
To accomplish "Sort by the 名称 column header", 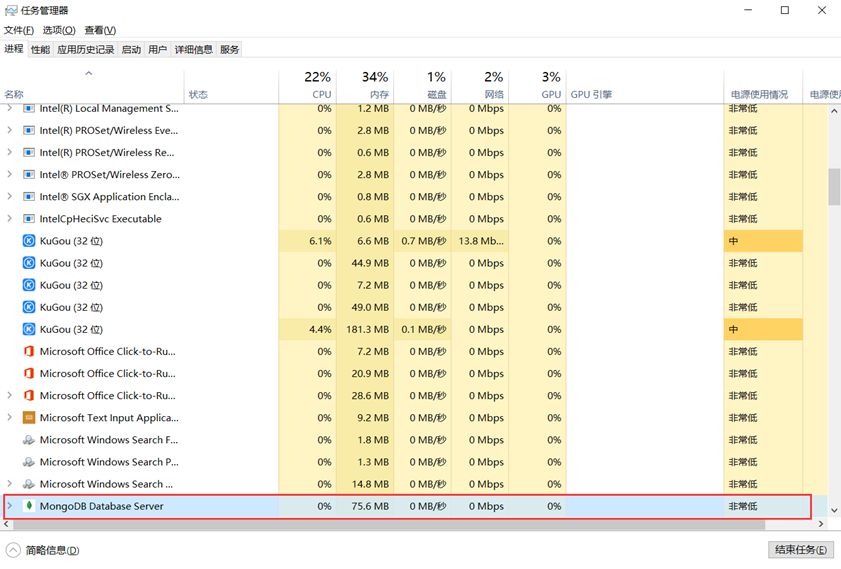I will (x=92, y=86).
